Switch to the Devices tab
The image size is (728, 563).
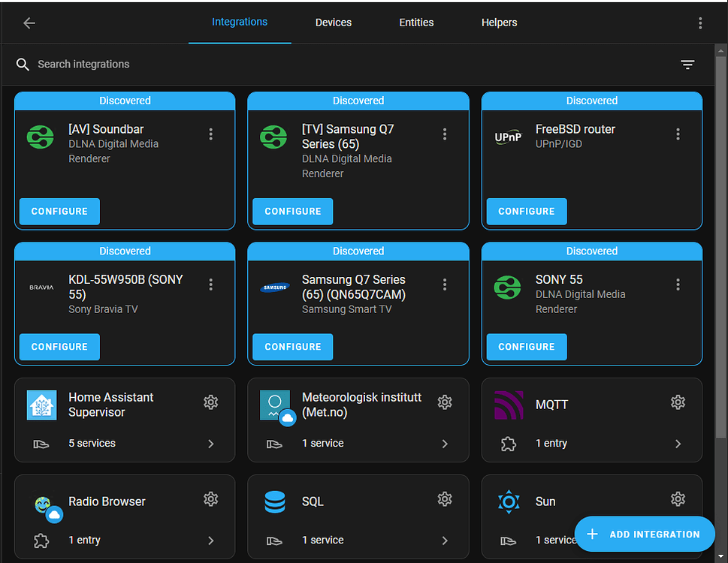coord(333,23)
